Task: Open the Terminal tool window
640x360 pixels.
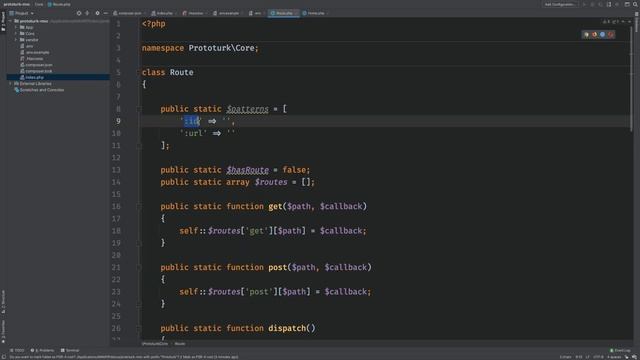Action: 70,351
